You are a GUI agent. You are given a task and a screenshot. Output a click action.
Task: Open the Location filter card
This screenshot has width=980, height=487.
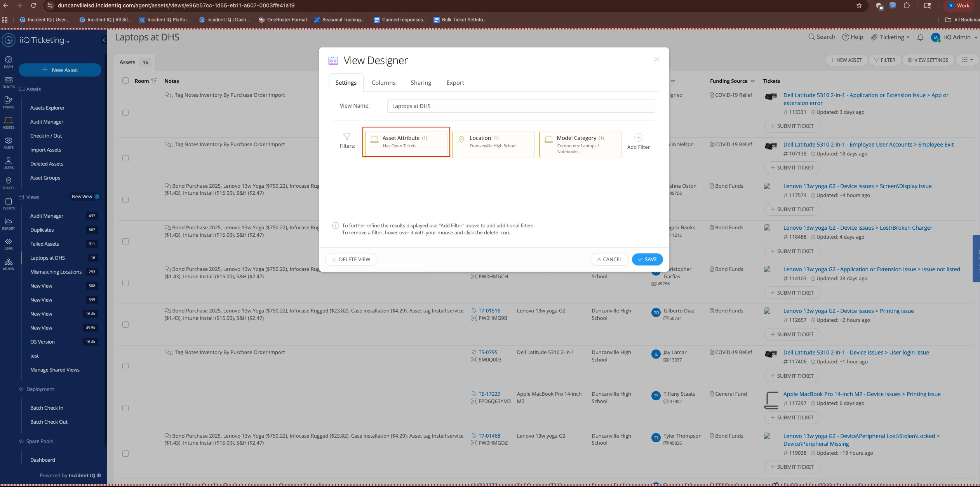(493, 144)
